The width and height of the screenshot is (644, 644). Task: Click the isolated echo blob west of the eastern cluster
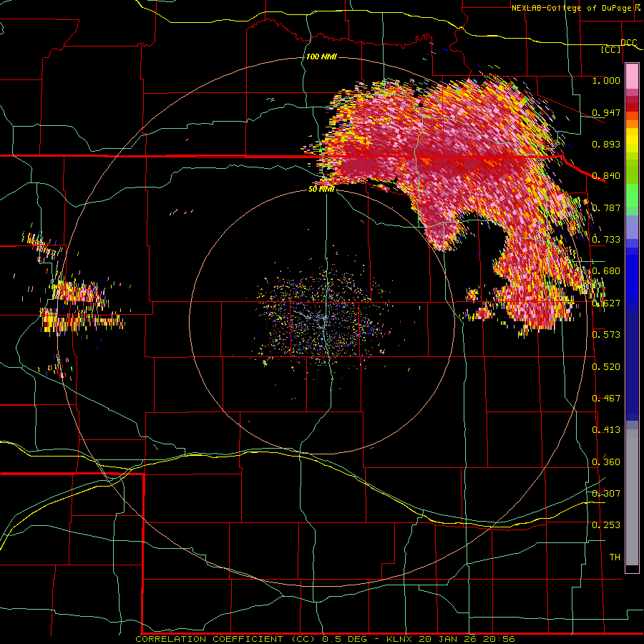[x=472, y=295]
